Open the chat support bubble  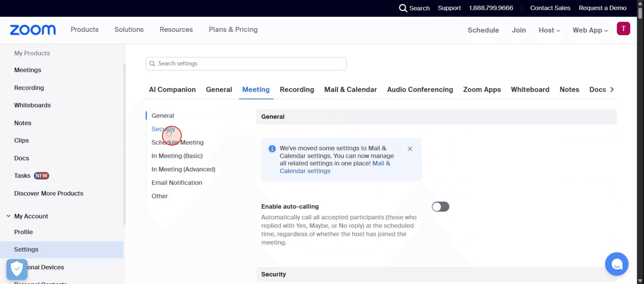[x=616, y=264]
